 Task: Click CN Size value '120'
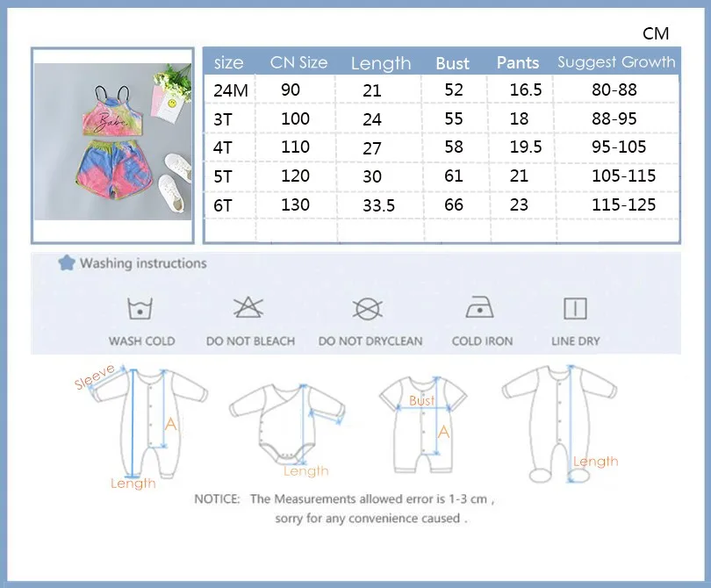295,176
